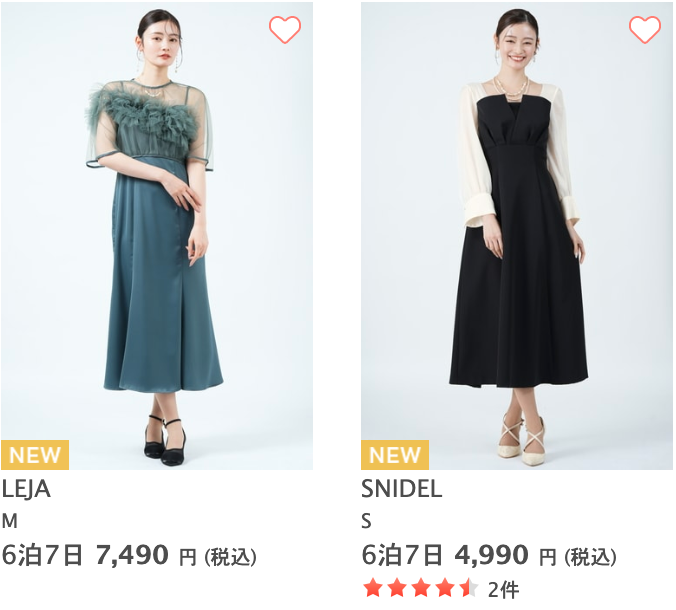Screen dimensions: 676x610
Task: Click the NEW badge on the LEJA item
Action: [x=35, y=455]
